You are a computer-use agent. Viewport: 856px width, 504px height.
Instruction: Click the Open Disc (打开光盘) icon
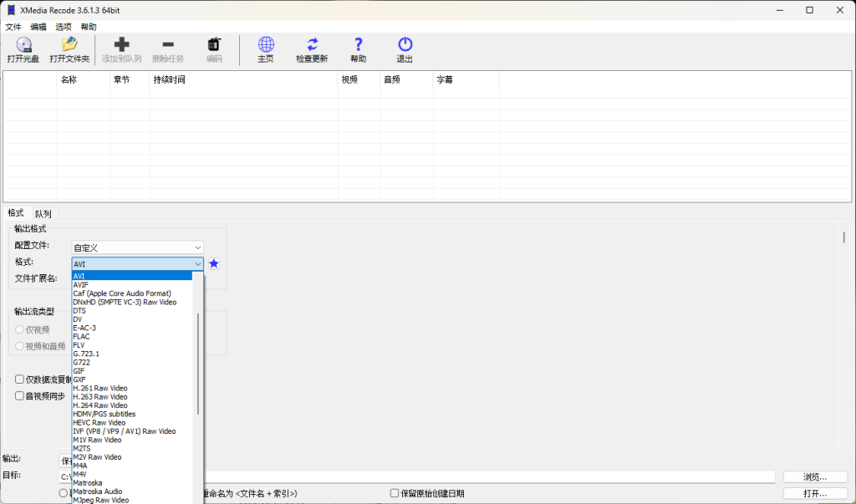tap(23, 45)
